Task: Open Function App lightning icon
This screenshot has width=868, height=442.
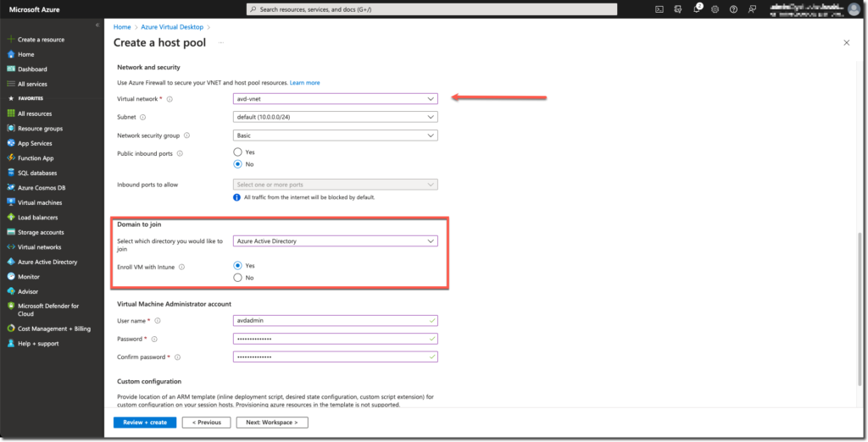Action: tap(10, 157)
